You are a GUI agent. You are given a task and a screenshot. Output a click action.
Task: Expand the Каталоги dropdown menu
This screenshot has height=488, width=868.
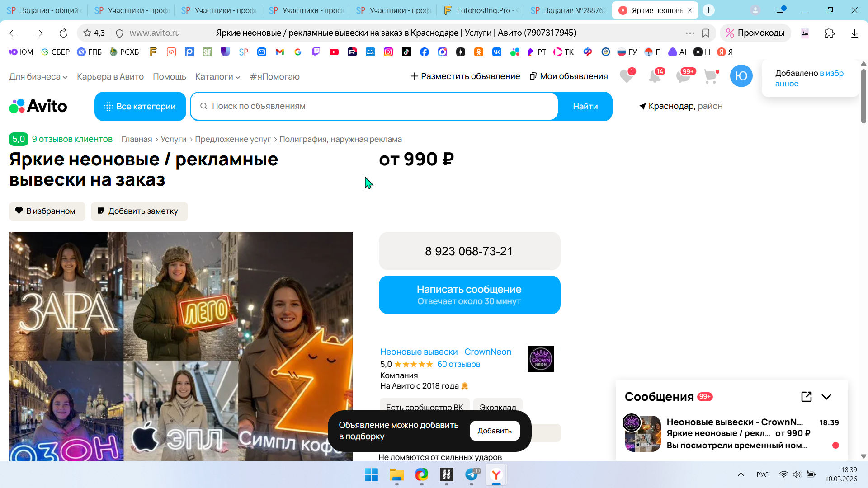(x=217, y=77)
